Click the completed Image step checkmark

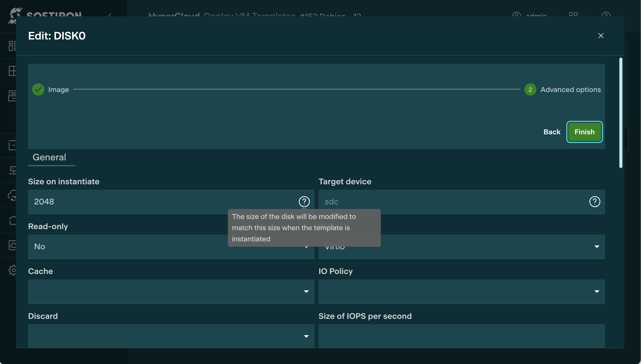click(38, 89)
